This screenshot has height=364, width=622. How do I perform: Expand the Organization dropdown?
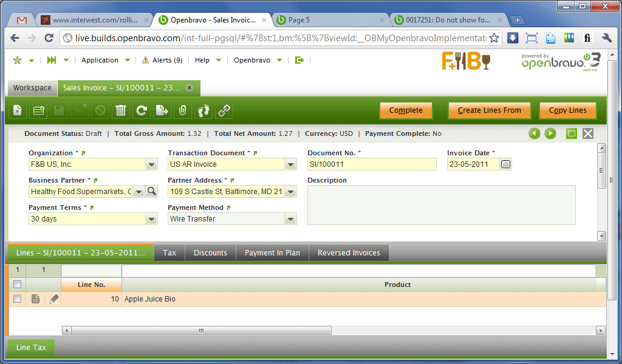[151, 164]
